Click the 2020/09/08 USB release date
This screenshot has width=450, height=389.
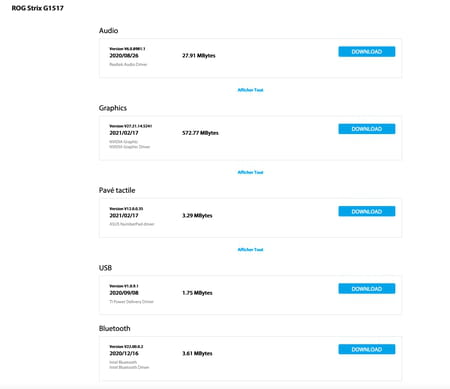[x=124, y=293]
